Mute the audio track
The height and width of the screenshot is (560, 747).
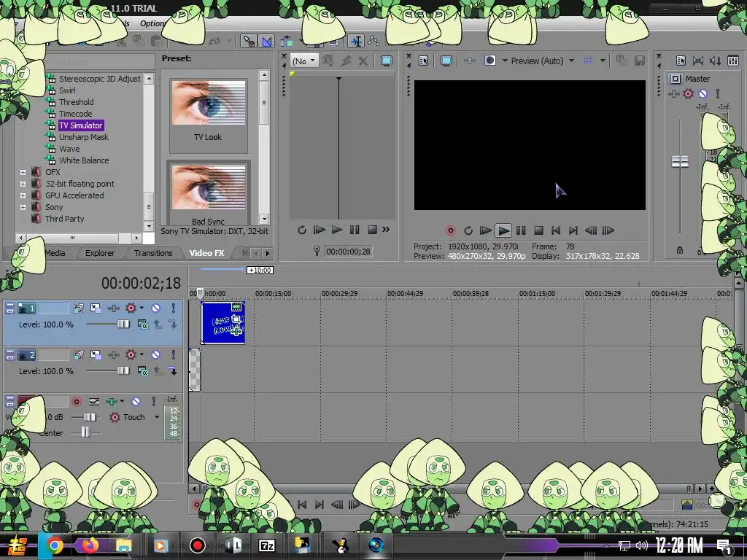pyautogui.click(x=136, y=402)
